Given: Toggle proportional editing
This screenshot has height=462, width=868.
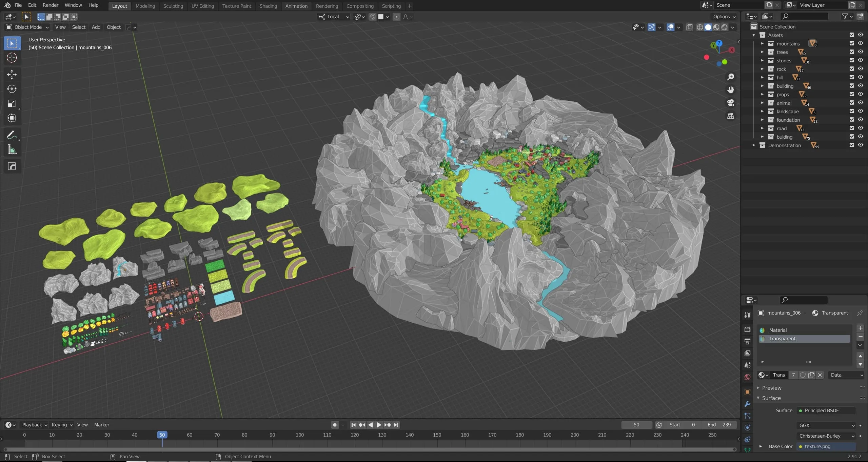Looking at the screenshot, I should pos(396,17).
